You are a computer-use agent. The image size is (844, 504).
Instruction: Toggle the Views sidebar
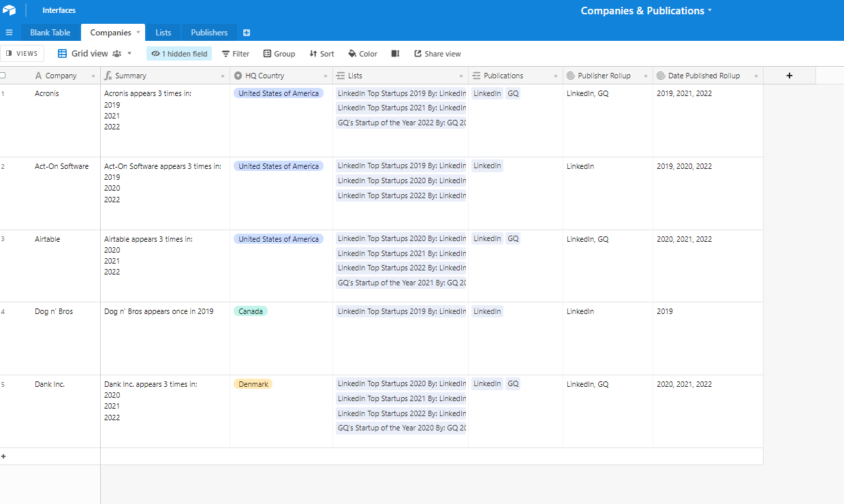coord(22,54)
